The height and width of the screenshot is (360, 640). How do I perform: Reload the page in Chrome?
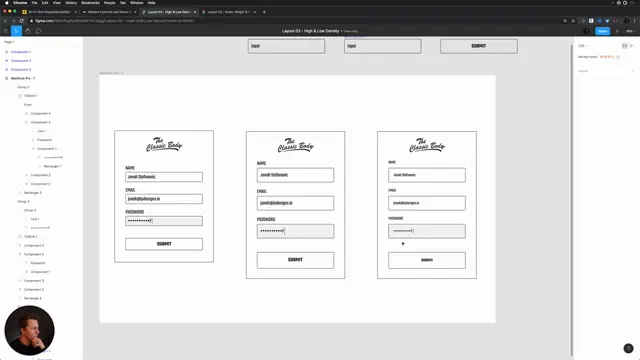click(x=22, y=21)
